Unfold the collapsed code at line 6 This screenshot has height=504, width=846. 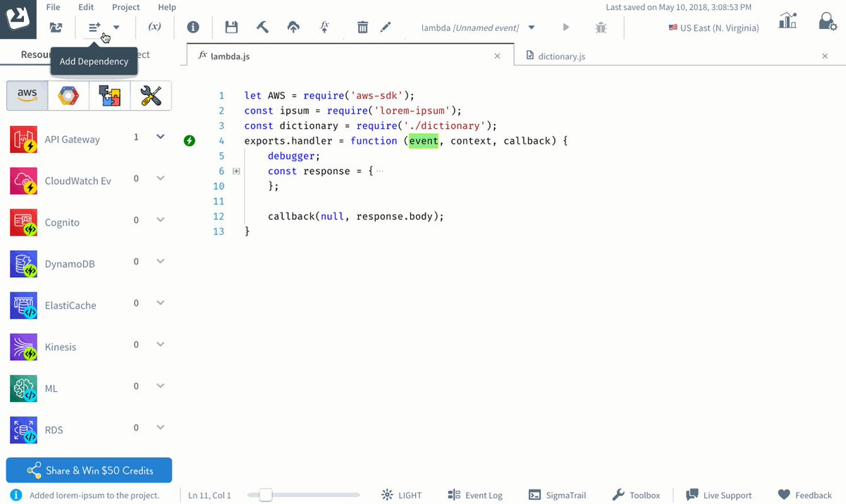point(236,171)
